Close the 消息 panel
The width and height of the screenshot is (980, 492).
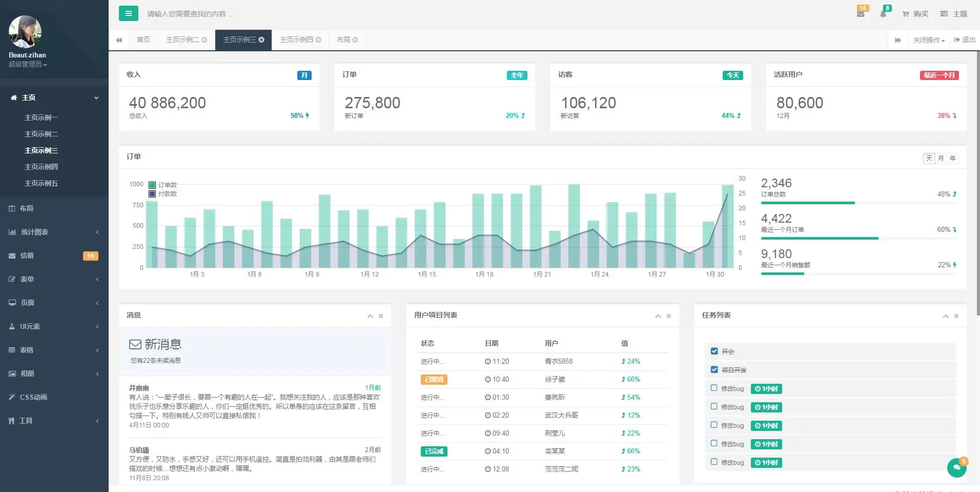pos(381,316)
